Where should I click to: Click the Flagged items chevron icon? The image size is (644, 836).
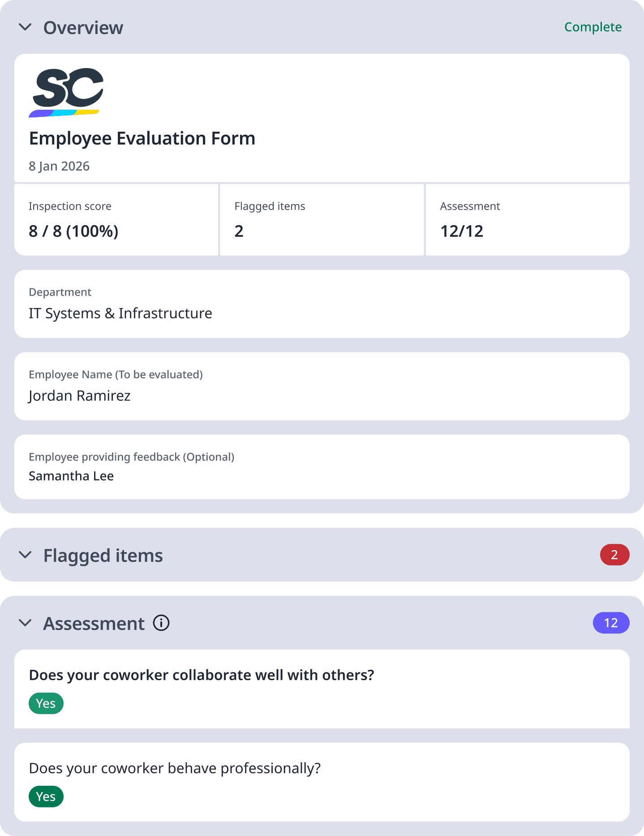pyautogui.click(x=26, y=555)
